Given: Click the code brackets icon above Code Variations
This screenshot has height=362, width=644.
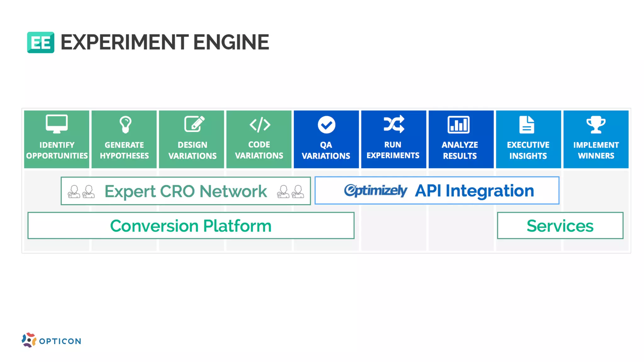Looking at the screenshot, I should coord(260,124).
